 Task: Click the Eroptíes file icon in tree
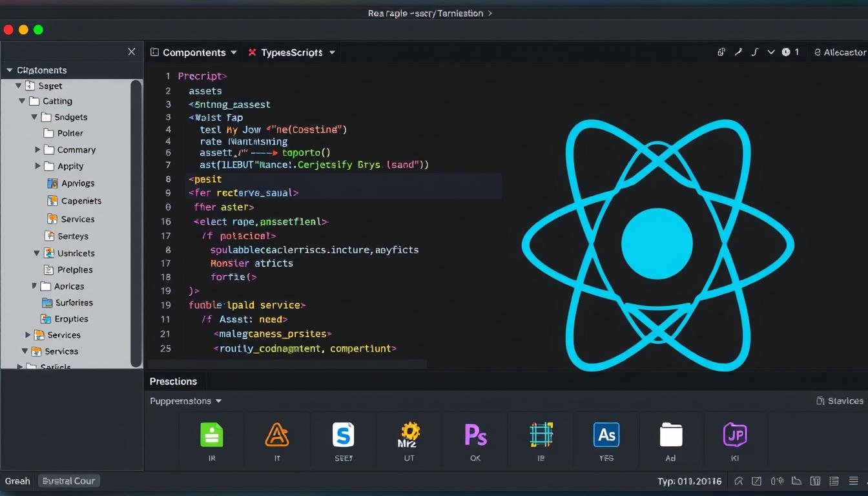pyautogui.click(x=45, y=318)
